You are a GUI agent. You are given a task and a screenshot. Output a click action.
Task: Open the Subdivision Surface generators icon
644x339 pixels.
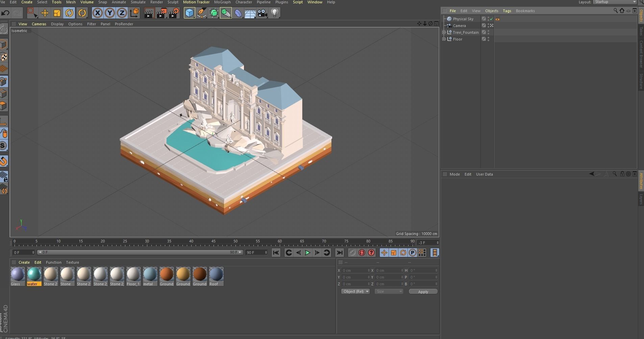pyautogui.click(x=214, y=13)
